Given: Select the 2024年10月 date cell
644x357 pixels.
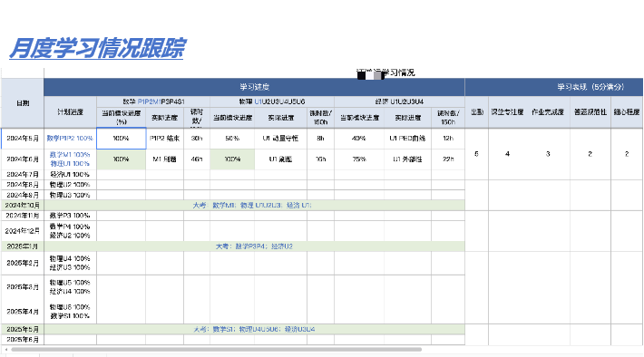Looking at the screenshot, I should [x=23, y=205].
